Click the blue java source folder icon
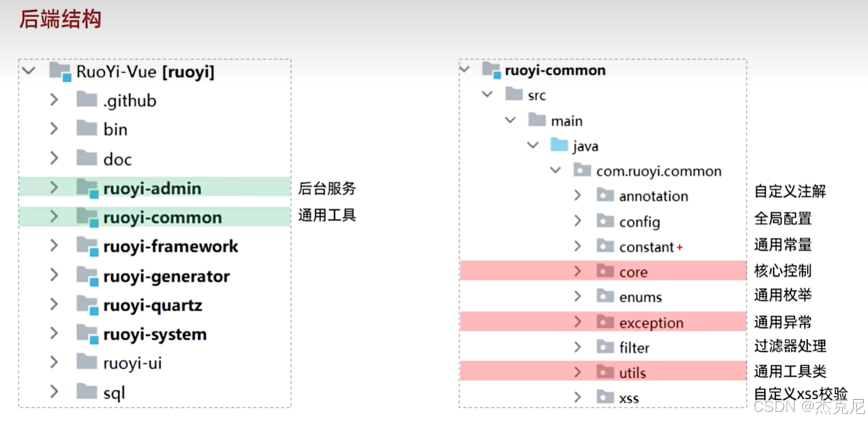 [560, 146]
